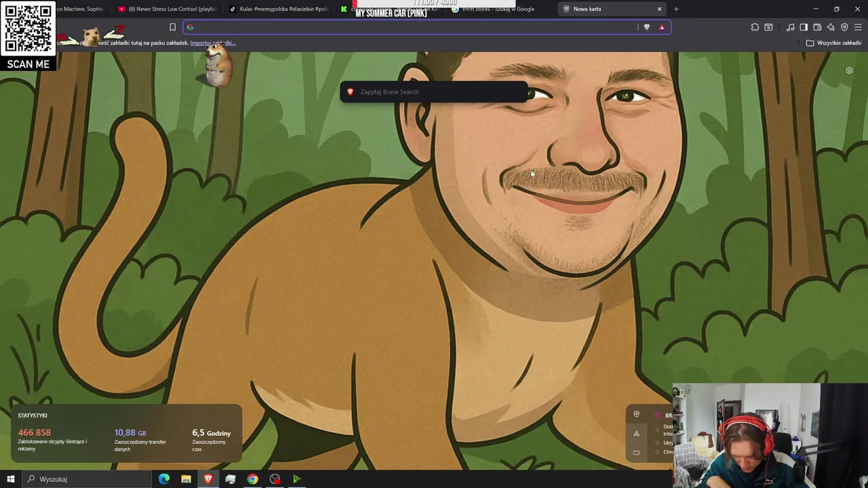
Task: Open the music note media control icon
Action: pos(790,27)
